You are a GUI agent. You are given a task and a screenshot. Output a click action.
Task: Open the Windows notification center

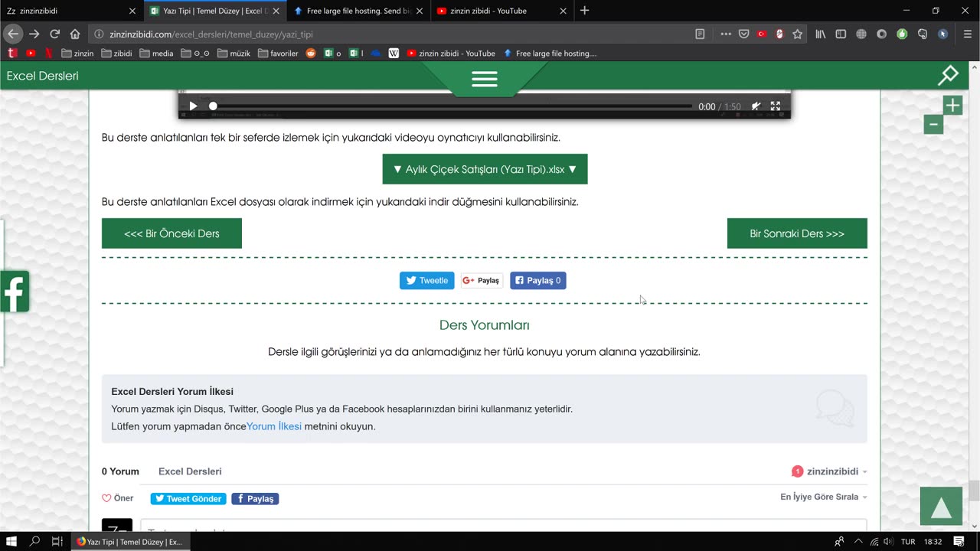[959, 542]
